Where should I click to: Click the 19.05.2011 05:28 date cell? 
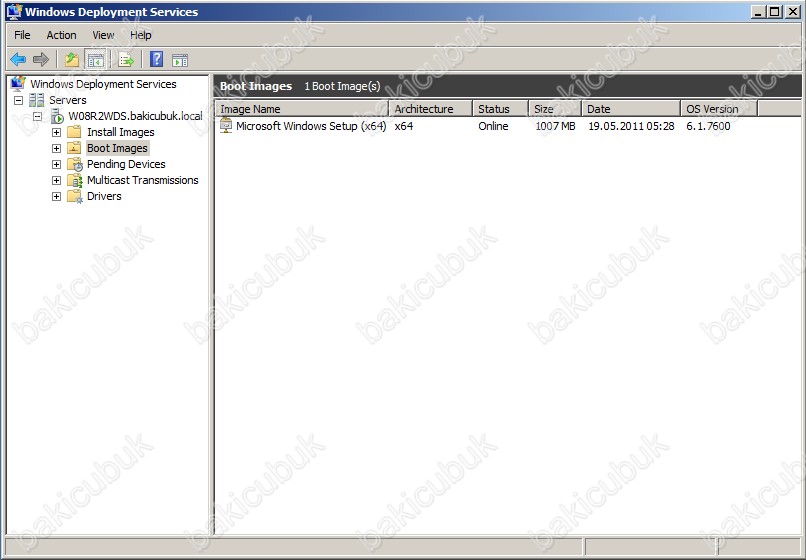(x=631, y=126)
